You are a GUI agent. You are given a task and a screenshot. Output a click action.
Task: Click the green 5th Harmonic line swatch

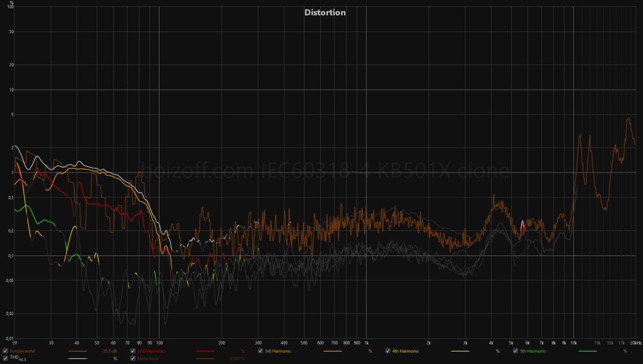[x=588, y=351]
